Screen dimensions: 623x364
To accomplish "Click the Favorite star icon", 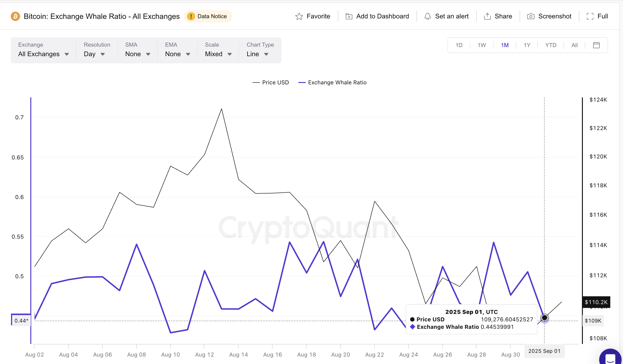I will pyautogui.click(x=299, y=16).
